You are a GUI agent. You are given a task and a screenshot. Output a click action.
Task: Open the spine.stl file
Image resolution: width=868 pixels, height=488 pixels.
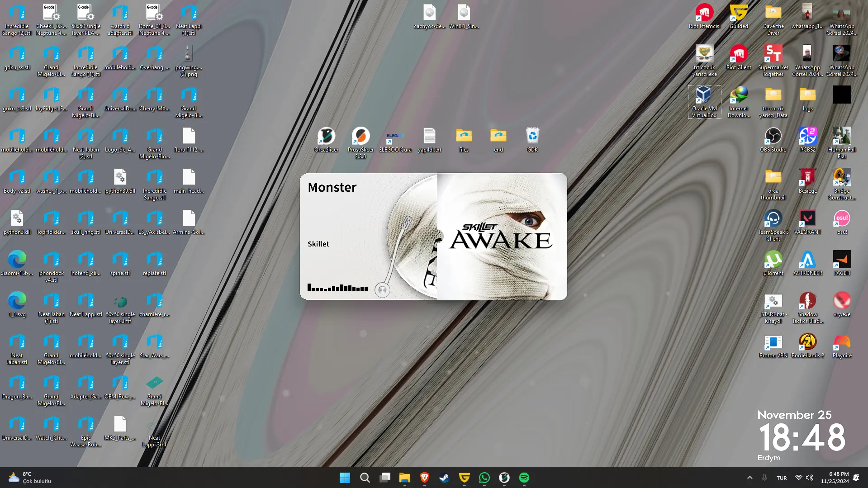(120, 263)
